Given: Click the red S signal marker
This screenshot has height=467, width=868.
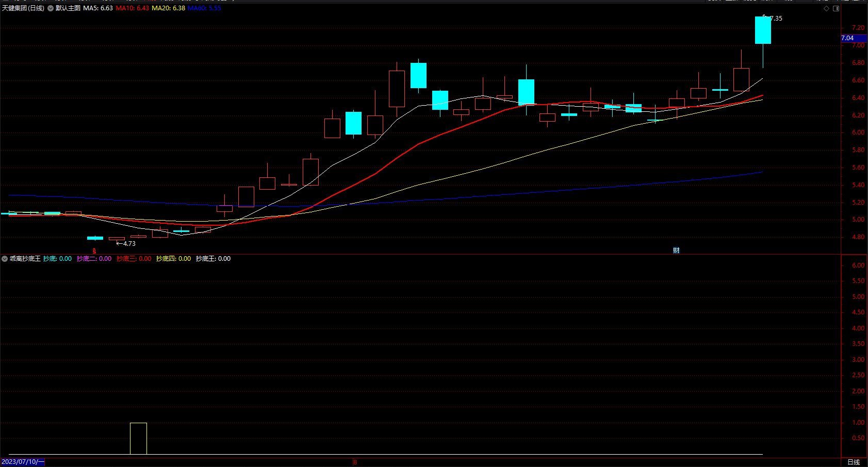Looking at the screenshot, I should 94,251.
